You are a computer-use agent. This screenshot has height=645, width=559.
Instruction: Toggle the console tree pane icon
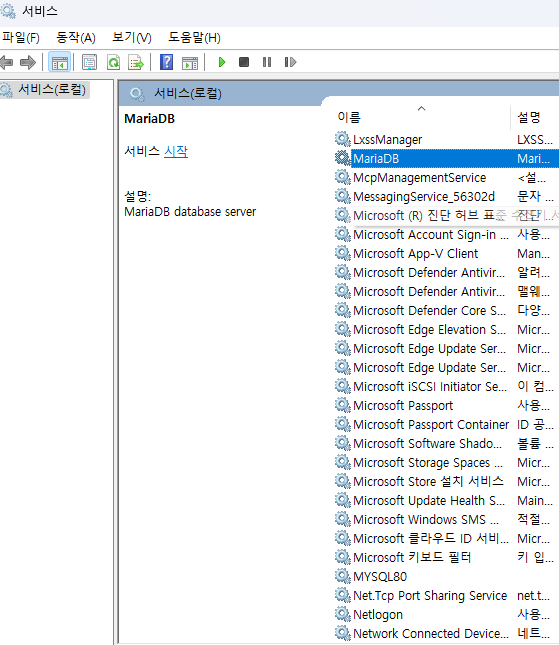[x=60, y=63]
